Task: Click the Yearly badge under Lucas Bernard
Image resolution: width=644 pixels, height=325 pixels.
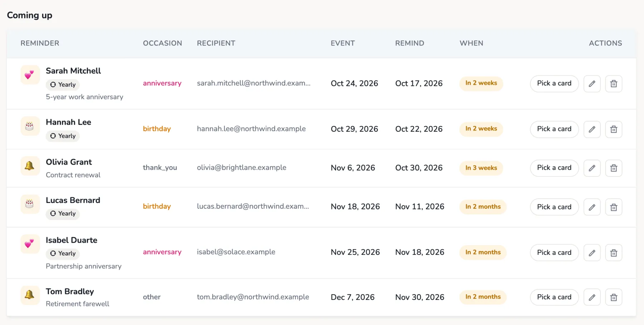Action: [63, 214]
